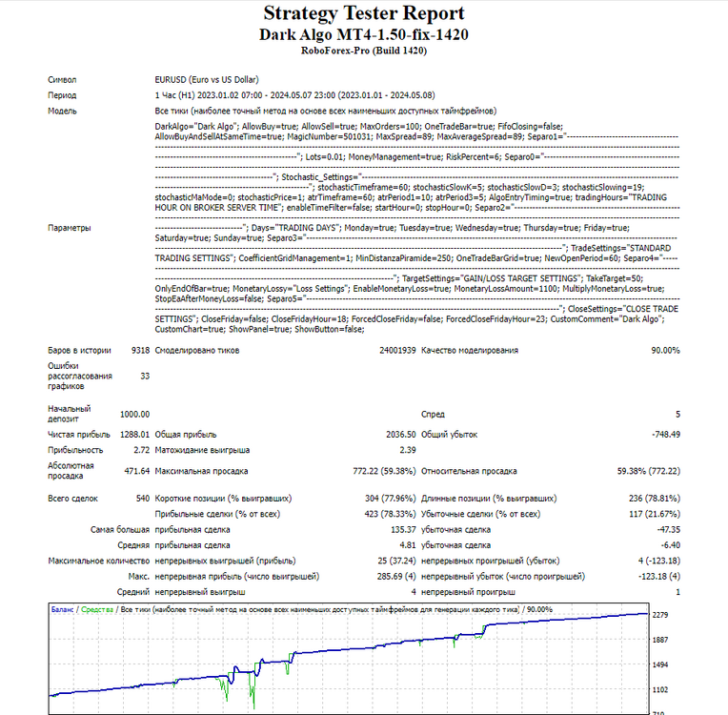Click 'Матожидание выигрыша' label

coord(202,450)
